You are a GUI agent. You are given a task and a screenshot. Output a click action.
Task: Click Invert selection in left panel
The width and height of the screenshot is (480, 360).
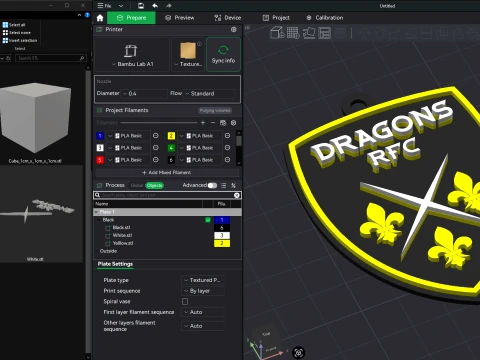point(20,41)
